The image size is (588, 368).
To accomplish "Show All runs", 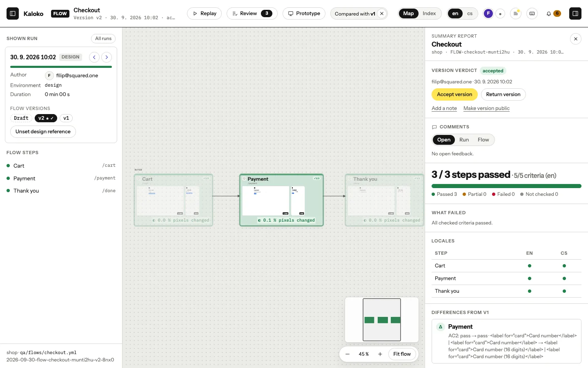I will pos(103,38).
